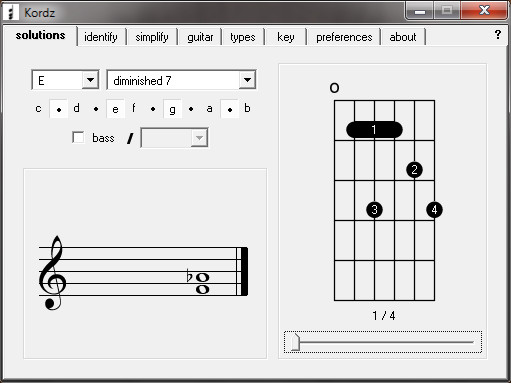This screenshot has height=383, width=511.
Task: Toggle the note g key
Action: click(172, 109)
